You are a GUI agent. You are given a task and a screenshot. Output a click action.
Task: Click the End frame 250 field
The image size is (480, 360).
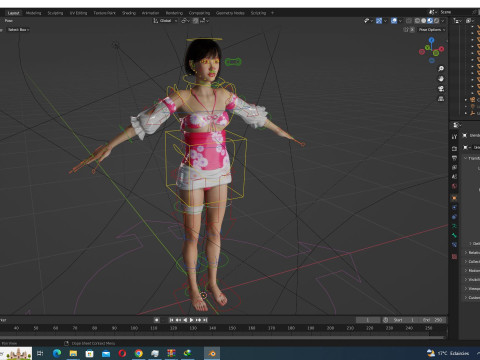[x=432, y=320]
